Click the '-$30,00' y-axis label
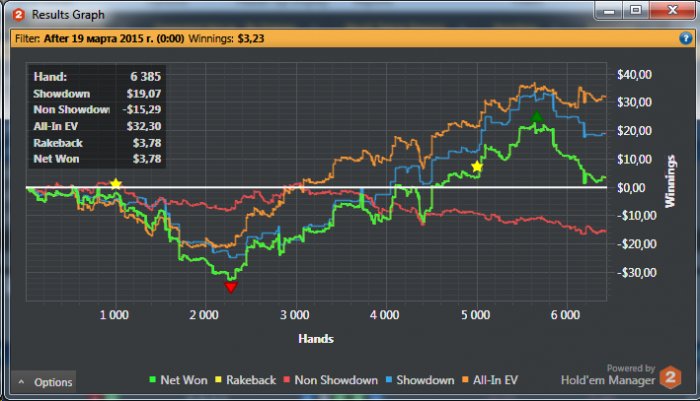This screenshot has height=401, width=700. (x=637, y=272)
